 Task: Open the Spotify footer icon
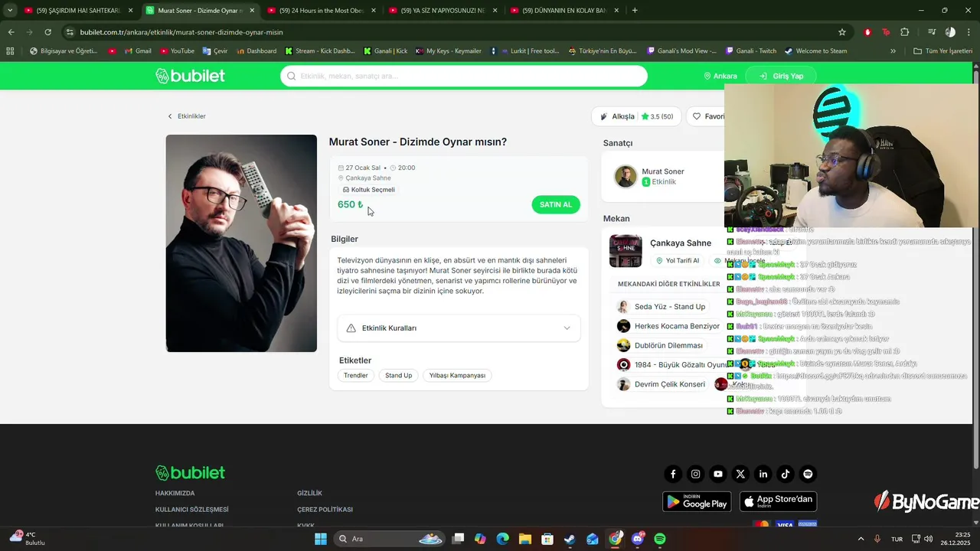(808, 474)
